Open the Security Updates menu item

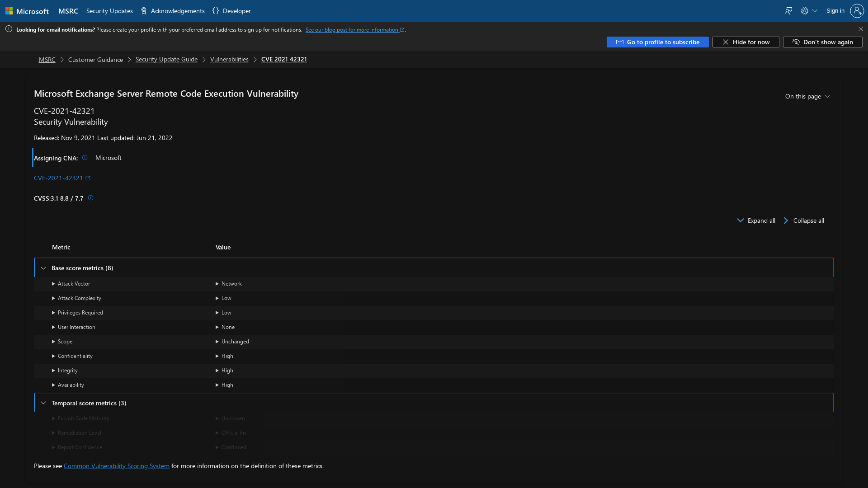coord(109,11)
